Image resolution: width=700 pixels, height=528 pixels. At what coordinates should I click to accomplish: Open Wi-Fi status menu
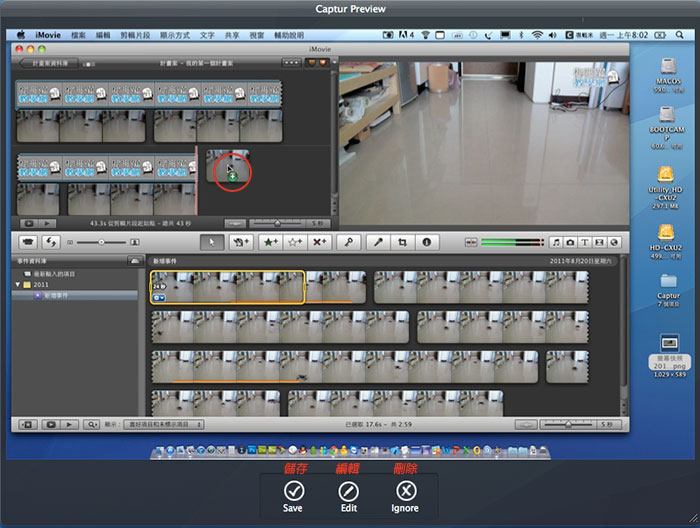point(538,35)
